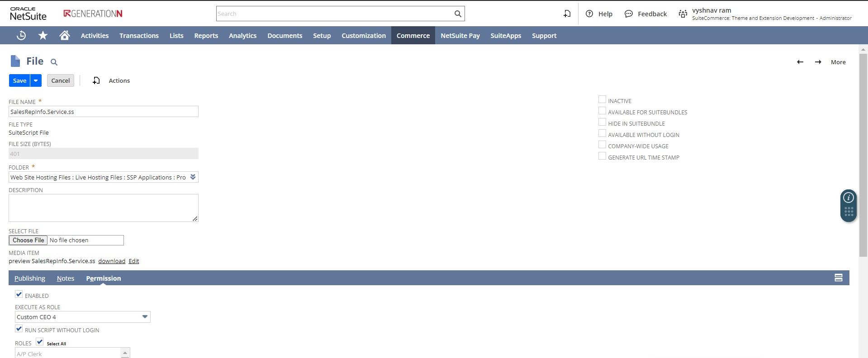Click the download link
Image resolution: width=868 pixels, height=358 pixels.
(112, 261)
